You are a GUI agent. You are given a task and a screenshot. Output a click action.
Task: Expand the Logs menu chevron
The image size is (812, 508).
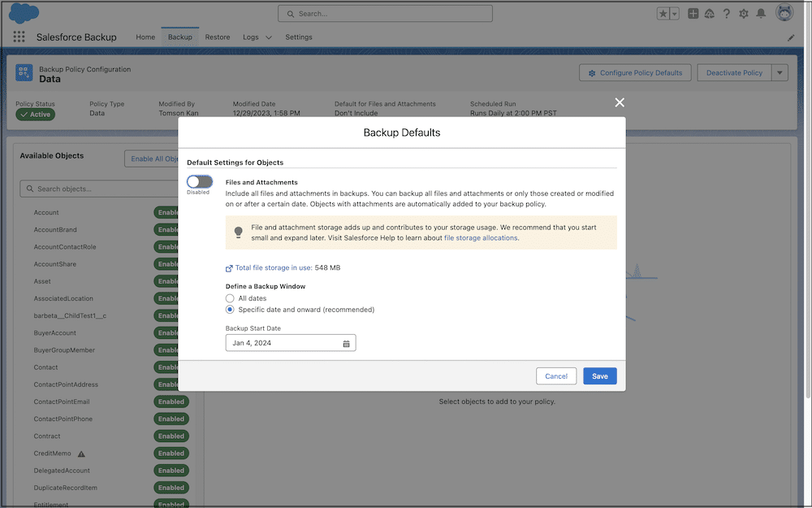[x=268, y=37]
